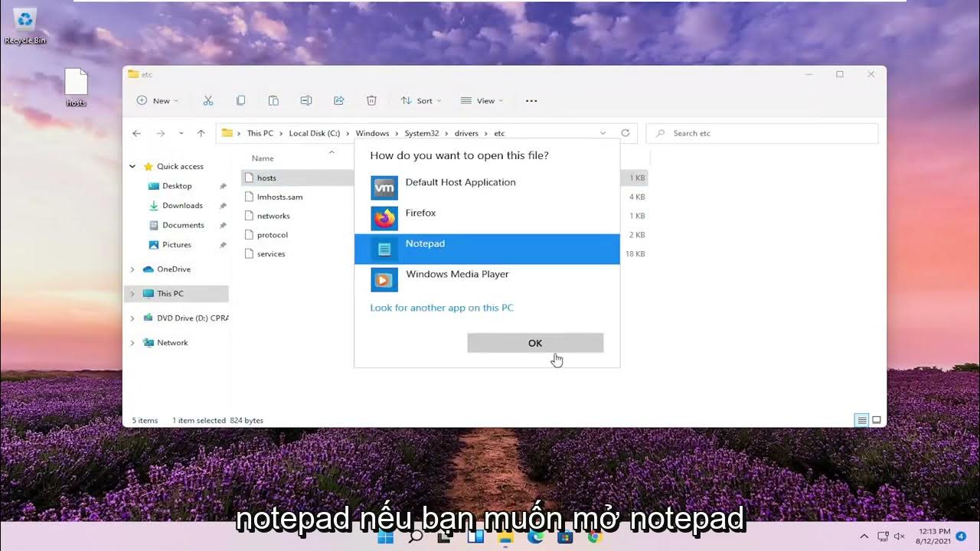Click the Cut scissors icon in toolbar
This screenshot has height=551, width=980.
pos(207,100)
